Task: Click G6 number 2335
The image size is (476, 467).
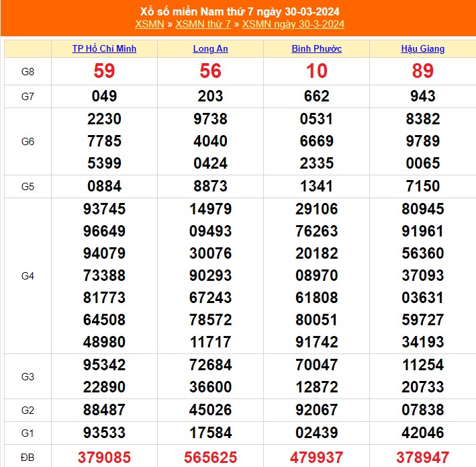Action: 317,163
